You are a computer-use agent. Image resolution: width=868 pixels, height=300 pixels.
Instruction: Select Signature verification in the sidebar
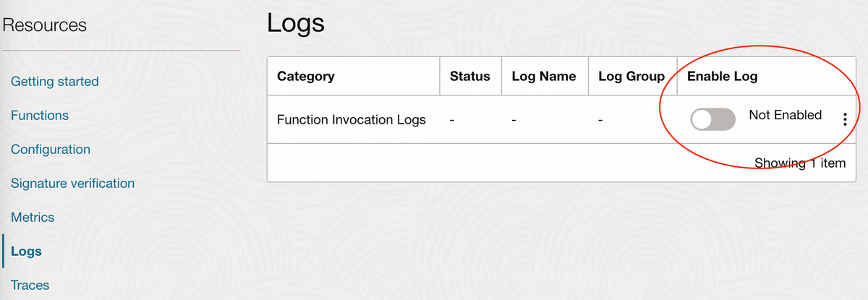pos(73,184)
